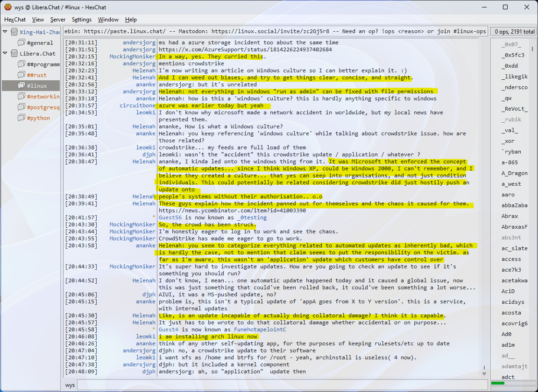
Task: Open the HexChat menu
Action: pos(15,20)
